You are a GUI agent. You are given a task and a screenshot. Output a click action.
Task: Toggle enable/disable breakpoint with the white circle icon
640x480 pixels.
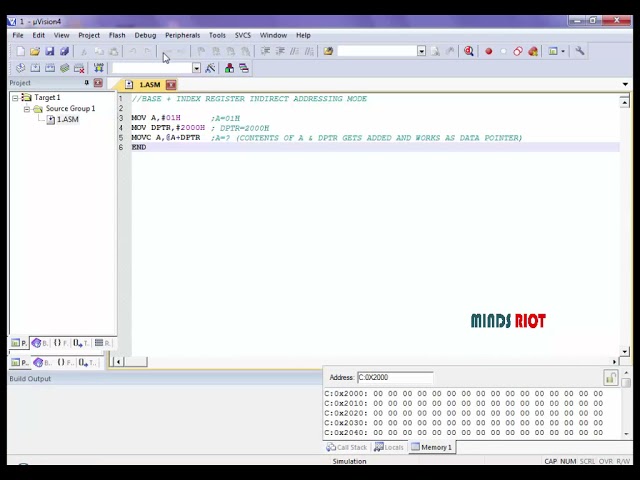pyautogui.click(x=503, y=51)
